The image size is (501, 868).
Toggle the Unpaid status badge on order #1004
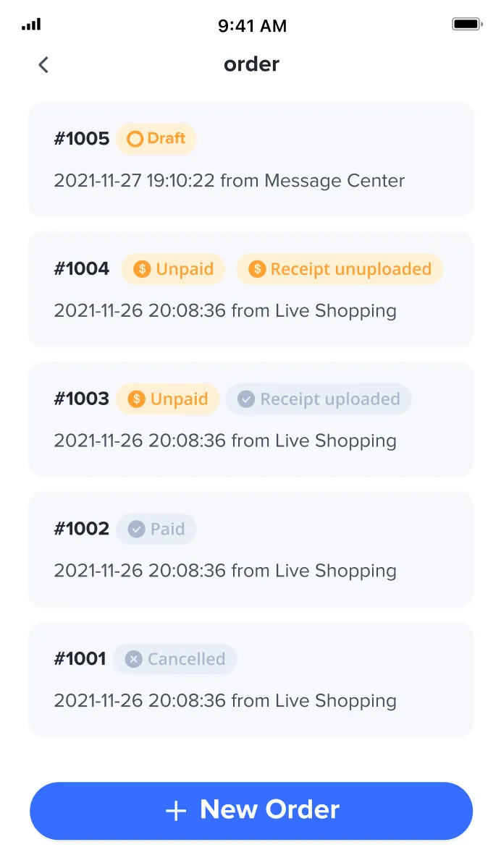[173, 268]
